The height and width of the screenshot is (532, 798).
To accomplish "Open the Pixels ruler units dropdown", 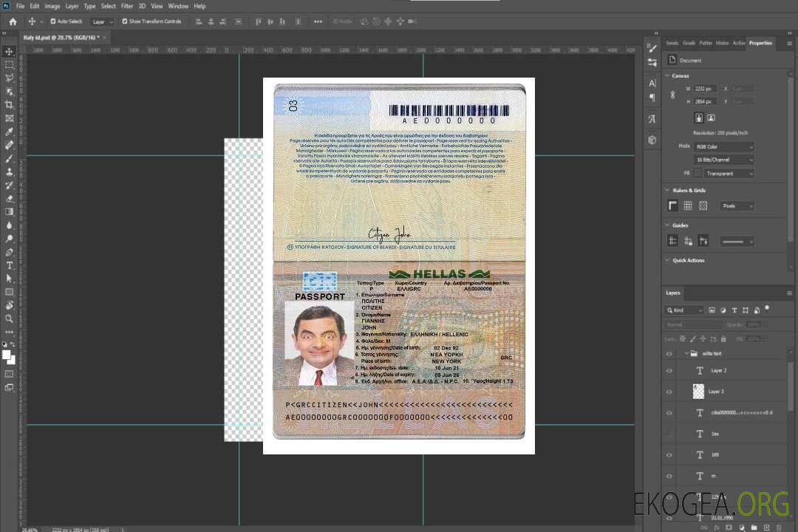I will click(737, 206).
